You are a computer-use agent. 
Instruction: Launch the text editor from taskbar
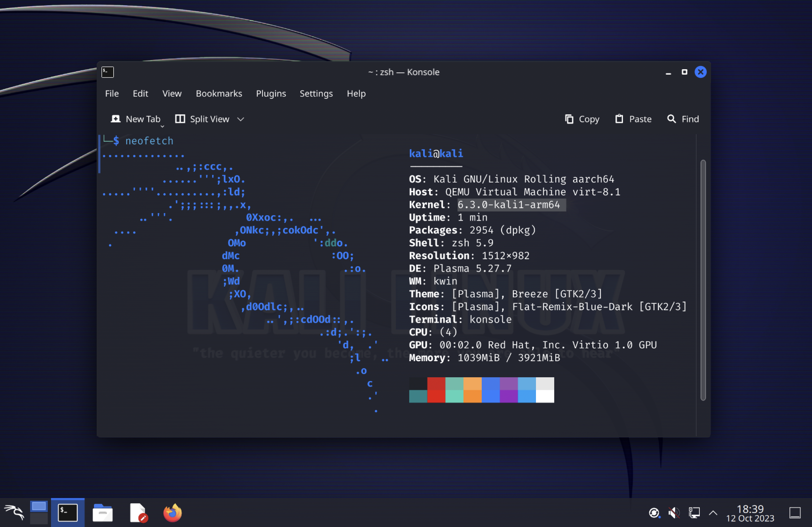pos(138,513)
